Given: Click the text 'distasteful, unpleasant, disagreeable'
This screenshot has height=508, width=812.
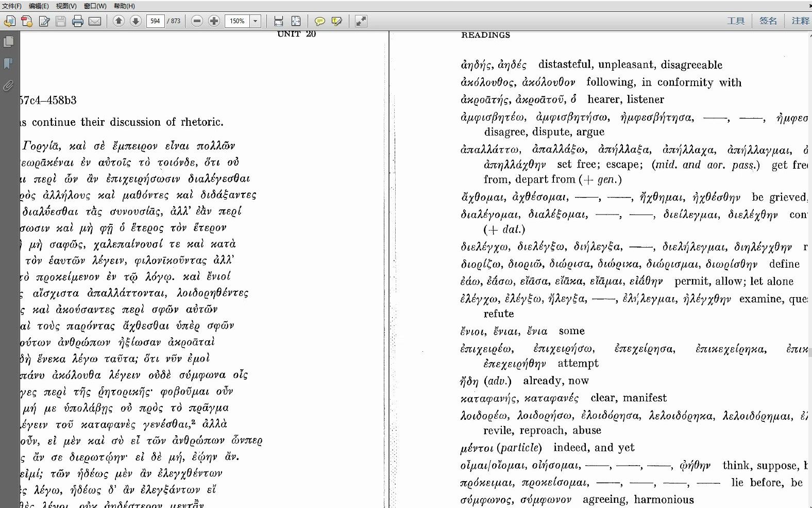Looking at the screenshot, I should [630, 64].
